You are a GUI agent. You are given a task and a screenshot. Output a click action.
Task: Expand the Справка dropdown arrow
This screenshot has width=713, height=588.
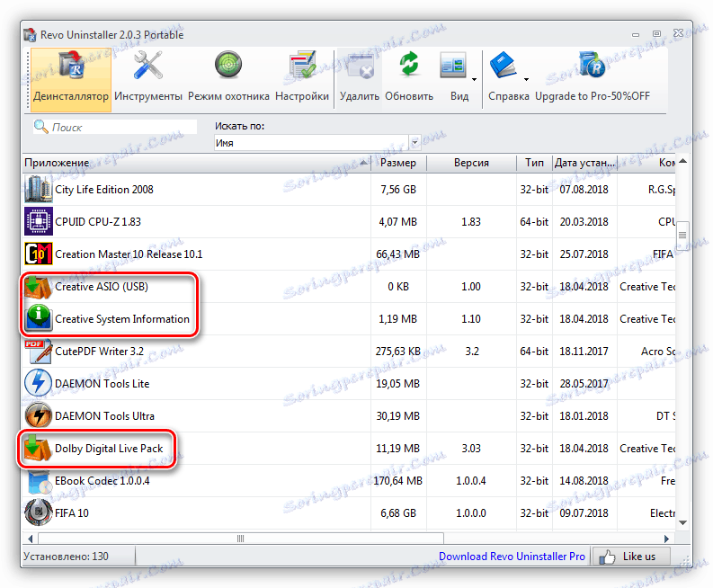click(527, 80)
